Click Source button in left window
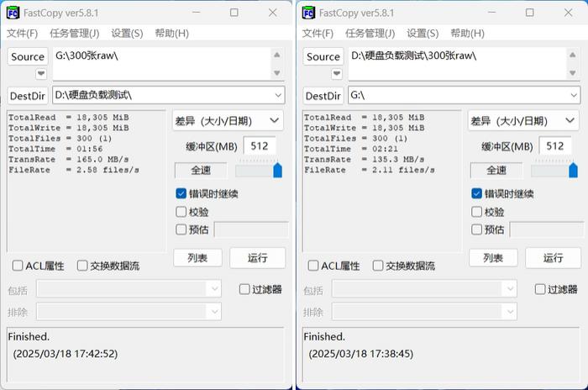This screenshot has height=390, width=588. pos(28,56)
